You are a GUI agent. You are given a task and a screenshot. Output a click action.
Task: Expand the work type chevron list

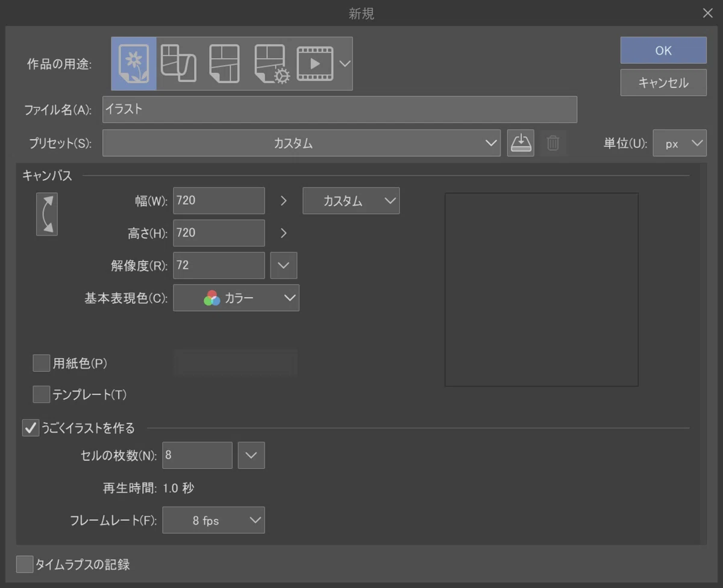pyautogui.click(x=345, y=63)
